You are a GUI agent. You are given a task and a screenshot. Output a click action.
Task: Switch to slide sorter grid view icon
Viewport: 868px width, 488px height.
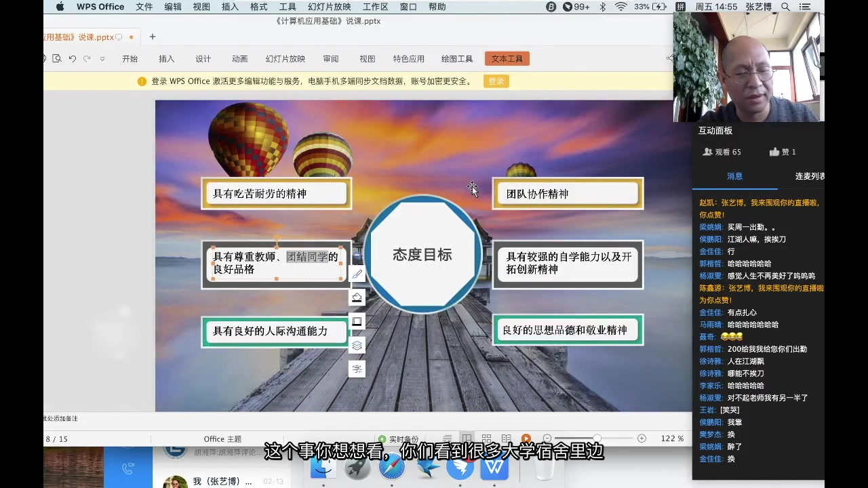click(486, 439)
